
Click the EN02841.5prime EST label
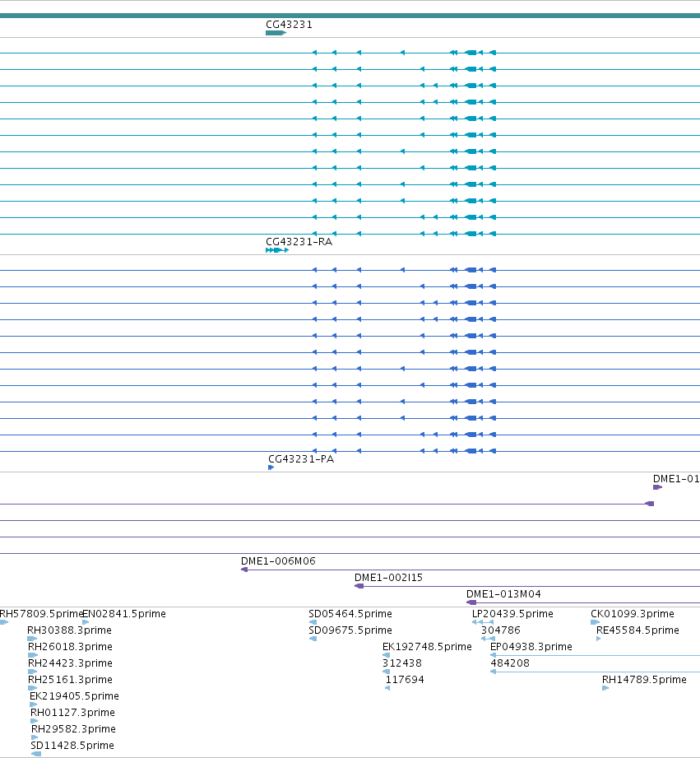(x=124, y=614)
